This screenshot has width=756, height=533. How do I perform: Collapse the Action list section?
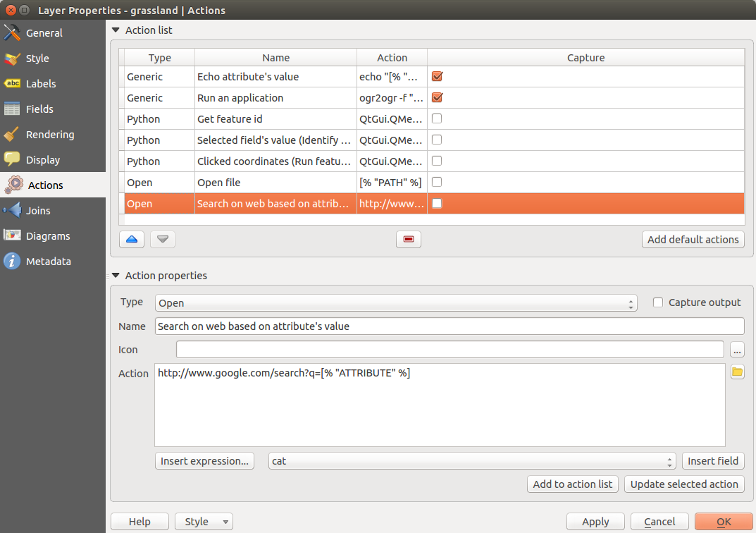(x=116, y=30)
